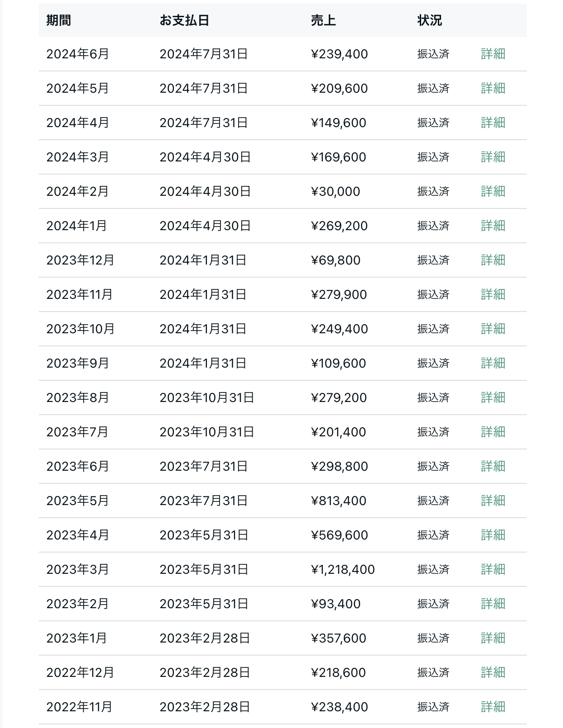
Task: Click the 売上 column header
Action: coord(323,20)
